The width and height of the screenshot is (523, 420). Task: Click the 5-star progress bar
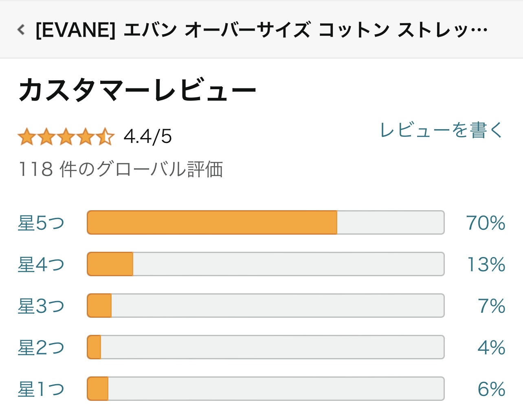tap(265, 222)
